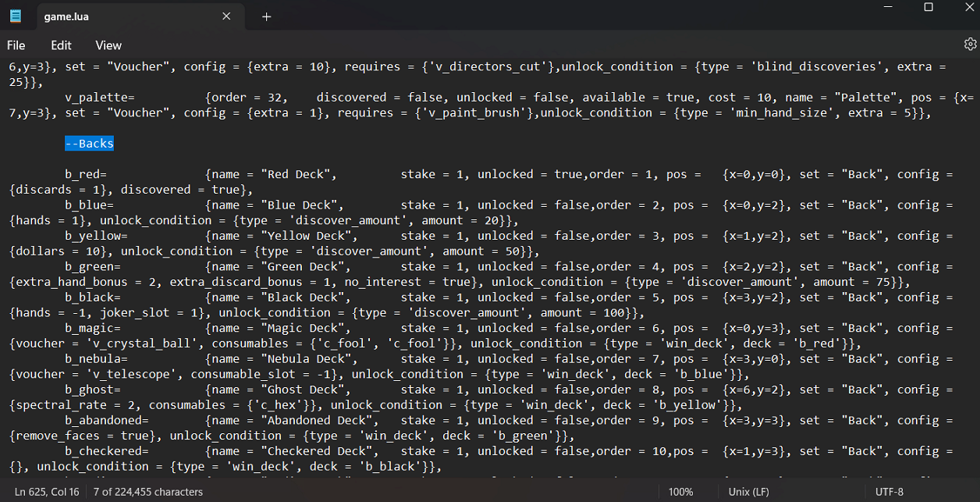Image resolution: width=980 pixels, height=502 pixels.
Task: Add a new tab
Action: pos(266,16)
